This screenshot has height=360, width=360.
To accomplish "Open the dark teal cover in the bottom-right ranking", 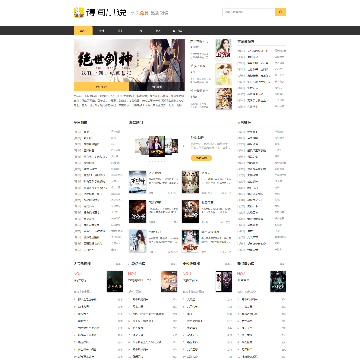I will click(x=278, y=281).
